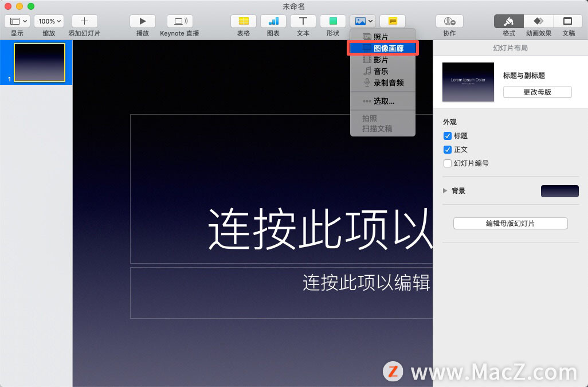Click the 幻灯片布局 panel header
588x387 pixels.
[x=511, y=48]
